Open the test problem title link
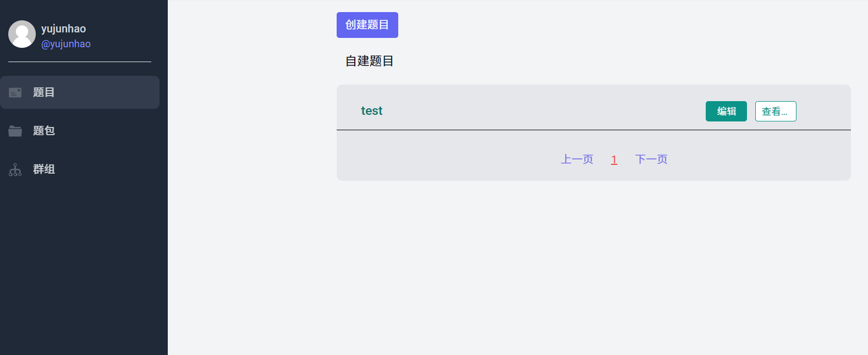Screen dimensions: 868x355 point(371,111)
